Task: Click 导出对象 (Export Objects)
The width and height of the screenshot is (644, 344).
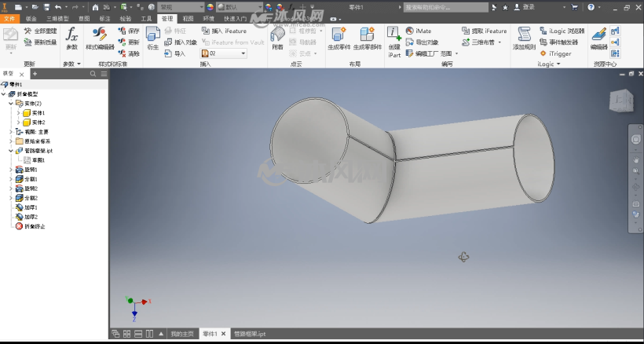Action: tap(423, 42)
